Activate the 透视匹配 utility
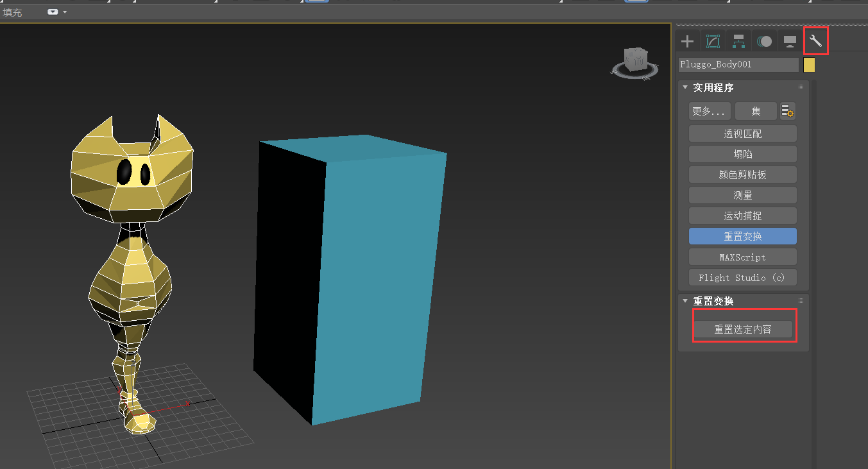The width and height of the screenshot is (868, 469). click(742, 133)
